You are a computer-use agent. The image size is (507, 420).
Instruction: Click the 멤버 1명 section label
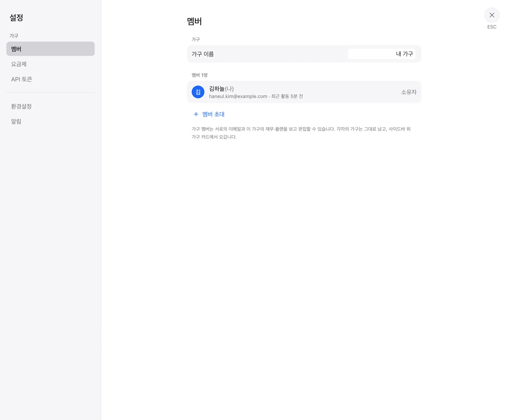pyautogui.click(x=200, y=75)
